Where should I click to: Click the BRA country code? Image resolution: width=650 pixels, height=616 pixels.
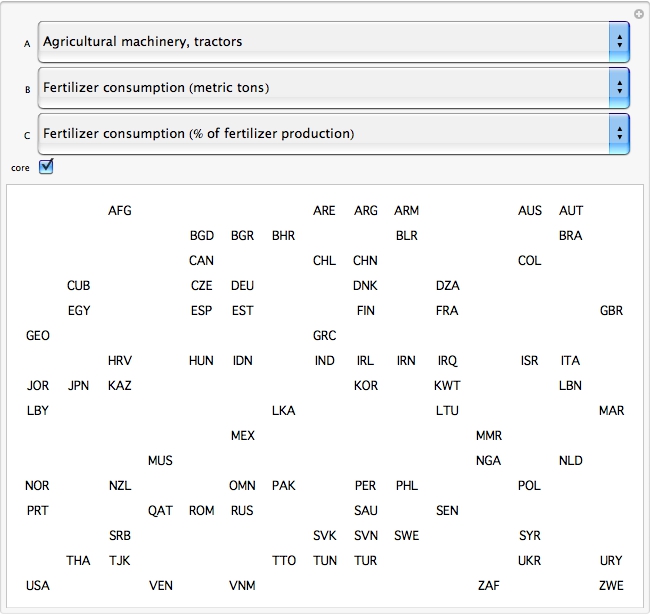570,235
